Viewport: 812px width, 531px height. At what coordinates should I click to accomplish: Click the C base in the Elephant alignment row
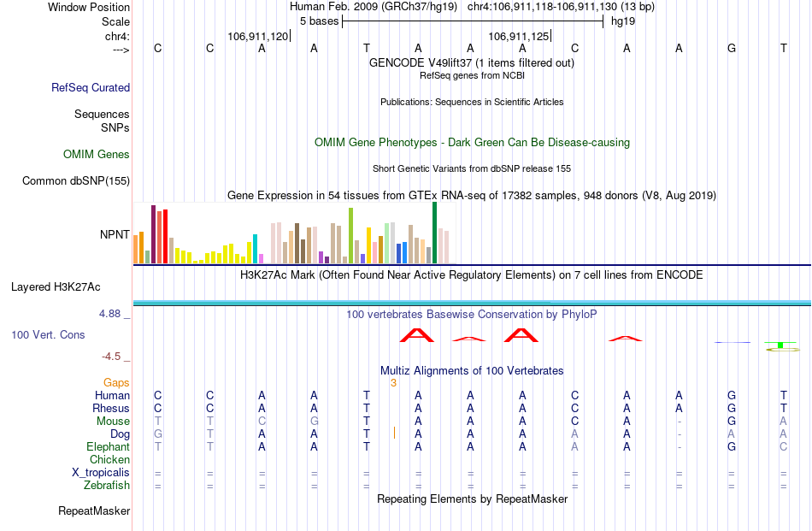pos(784,446)
